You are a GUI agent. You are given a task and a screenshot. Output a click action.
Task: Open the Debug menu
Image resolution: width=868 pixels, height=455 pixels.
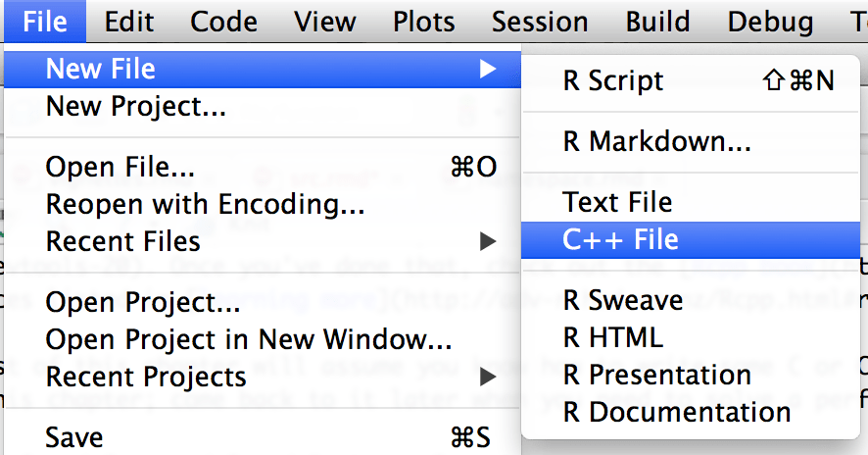[770, 22]
